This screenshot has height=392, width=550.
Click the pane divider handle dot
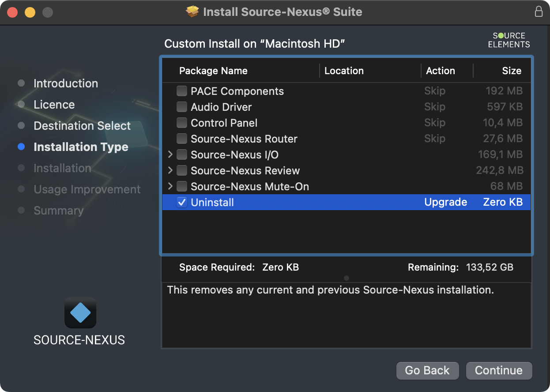(347, 278)
